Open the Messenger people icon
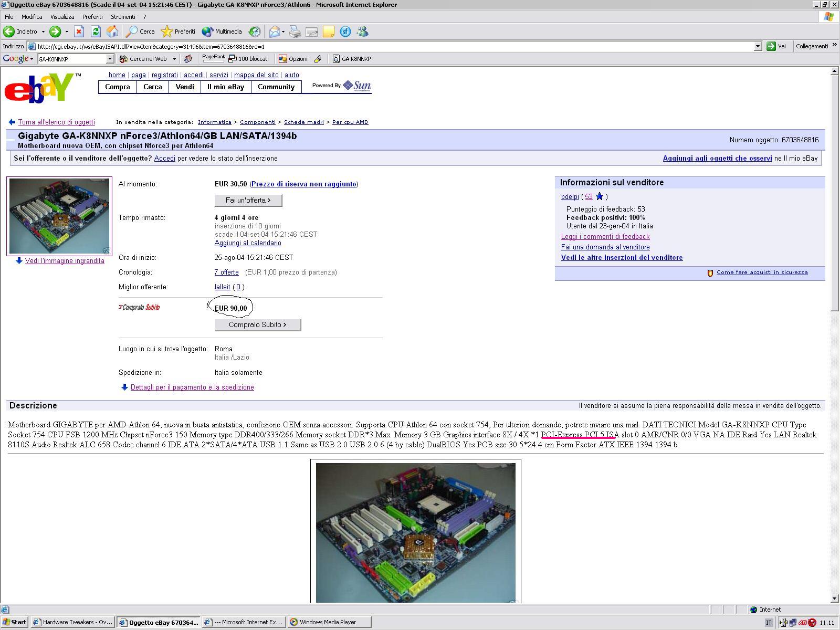Viewport: 840px width, 630px height. (x=362, y=31)
